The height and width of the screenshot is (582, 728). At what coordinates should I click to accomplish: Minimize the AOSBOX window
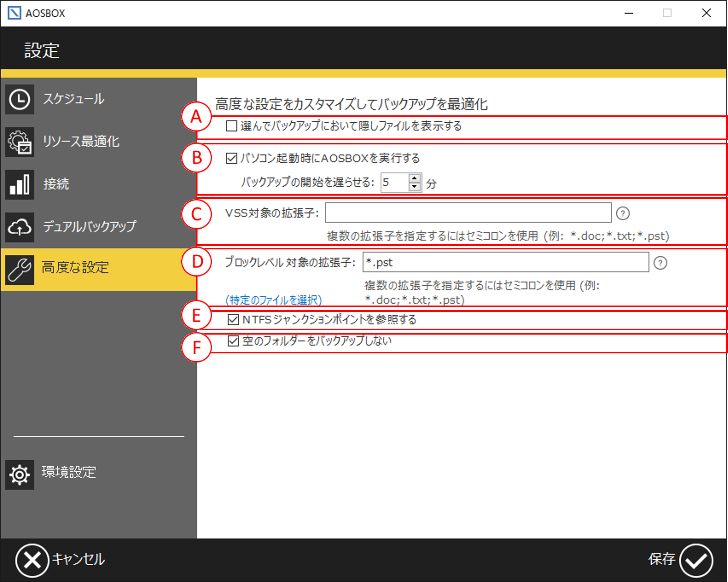click(x=629, y=13)
